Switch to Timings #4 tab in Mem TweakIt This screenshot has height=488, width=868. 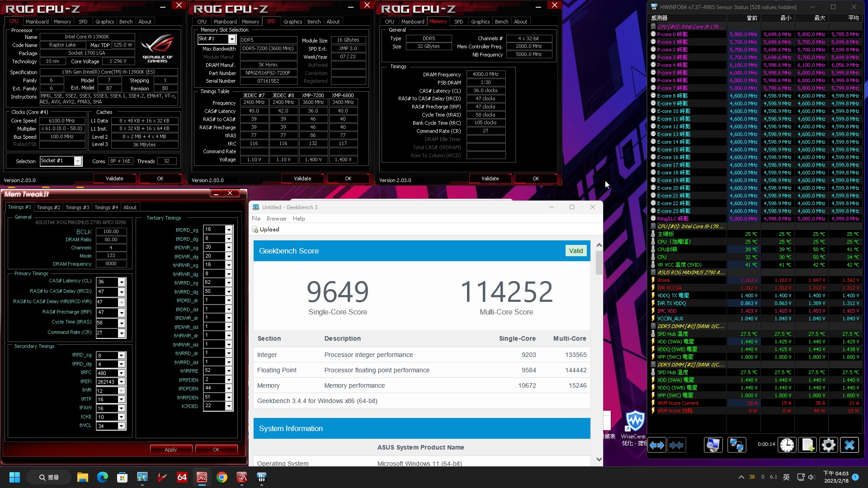[106, 207]
